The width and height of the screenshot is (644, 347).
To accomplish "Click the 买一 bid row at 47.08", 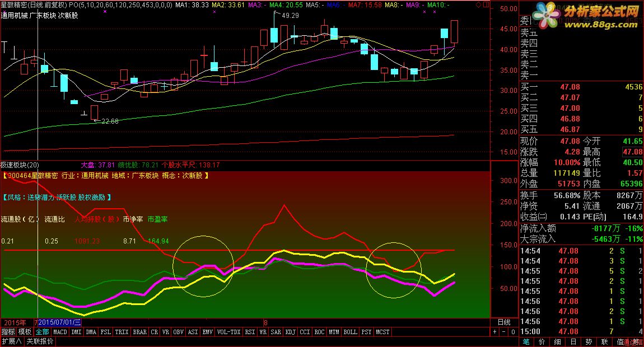I will pos(581,87).
